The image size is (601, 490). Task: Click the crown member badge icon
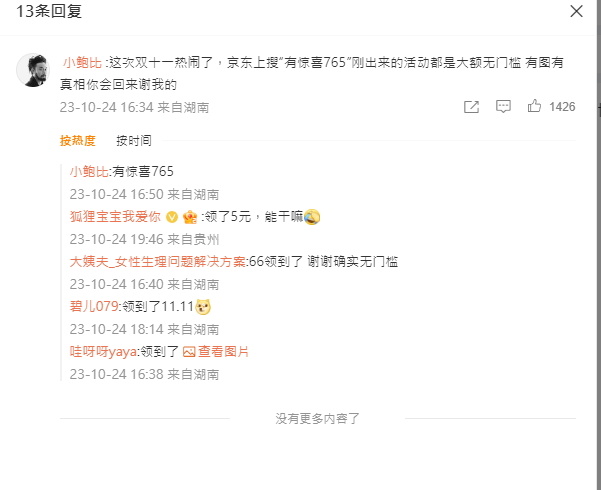pyautogui.click(x=190, y=217)
